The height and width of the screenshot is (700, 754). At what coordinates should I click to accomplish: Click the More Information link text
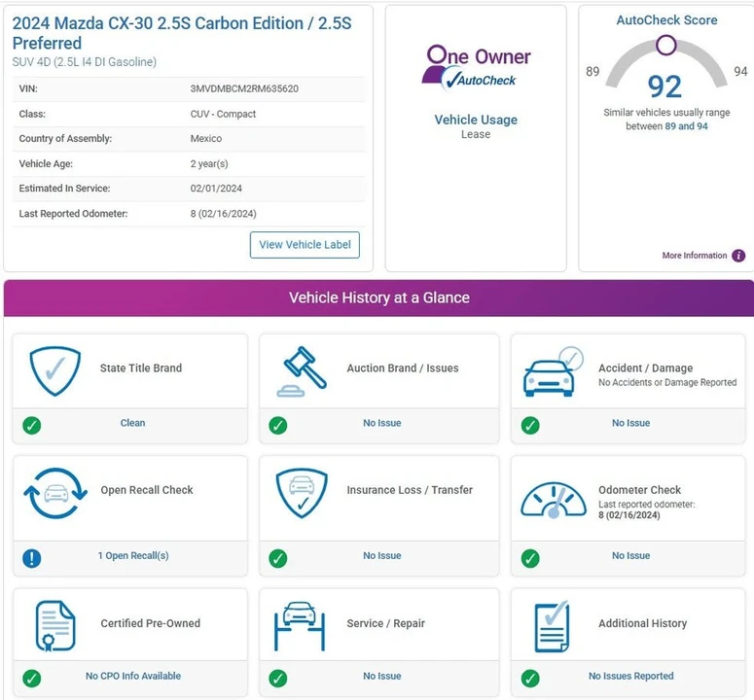click(x=695, y=256)
